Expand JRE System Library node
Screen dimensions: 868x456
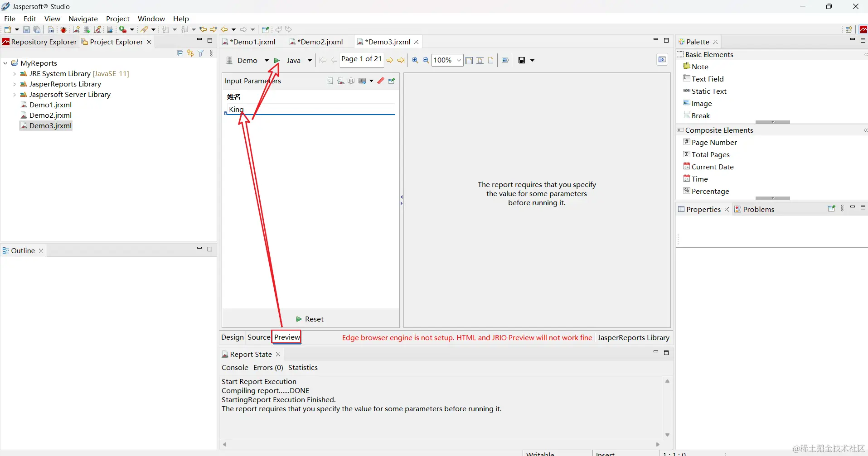tap(15, 73)
